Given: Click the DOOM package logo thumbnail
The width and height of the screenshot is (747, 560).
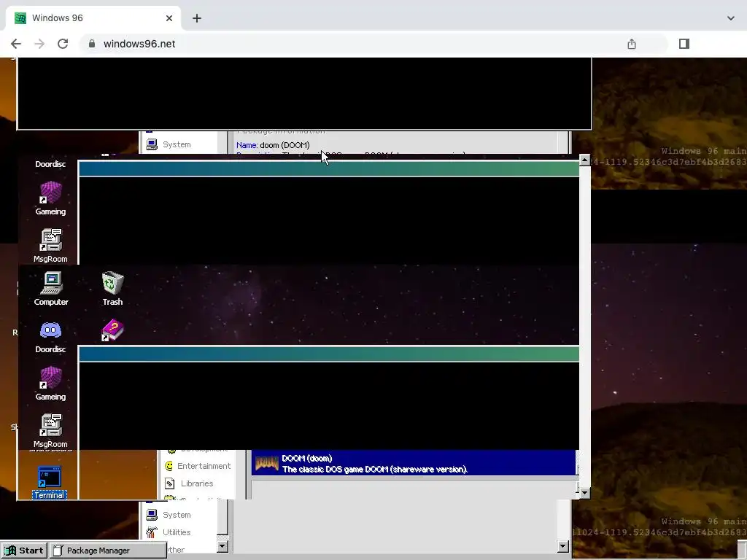Looking at the screenshot, I should click(x=267, y=463).
